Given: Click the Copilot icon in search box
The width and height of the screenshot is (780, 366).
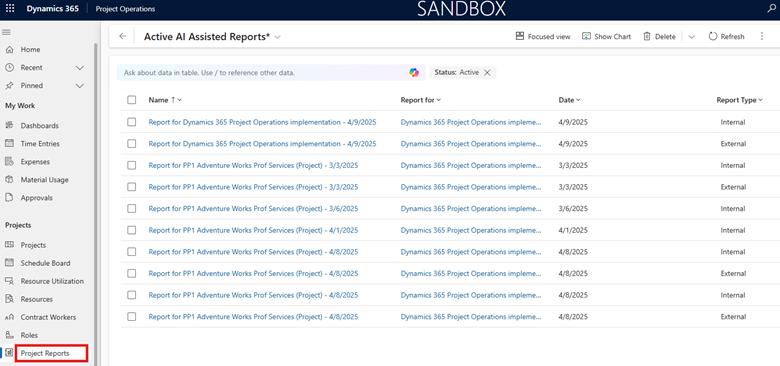Looking at the screenshot, I should coord(414,73).
